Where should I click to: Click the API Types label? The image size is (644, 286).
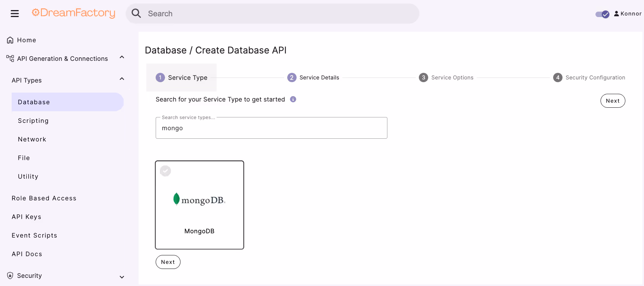26,80
